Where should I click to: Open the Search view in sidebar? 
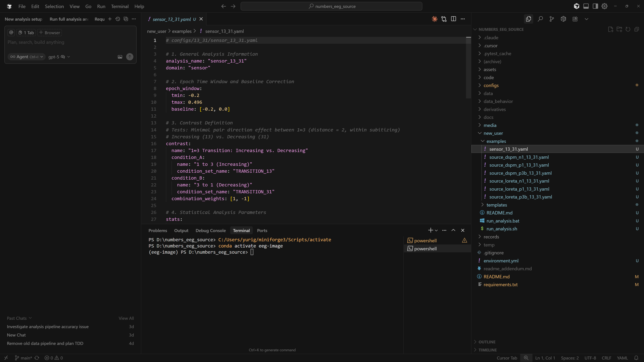tap(540, 19)
